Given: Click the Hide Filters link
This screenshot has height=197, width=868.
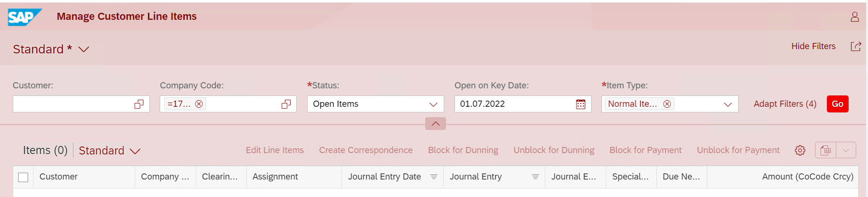Looking at the screenshot, I should point(813,46).
